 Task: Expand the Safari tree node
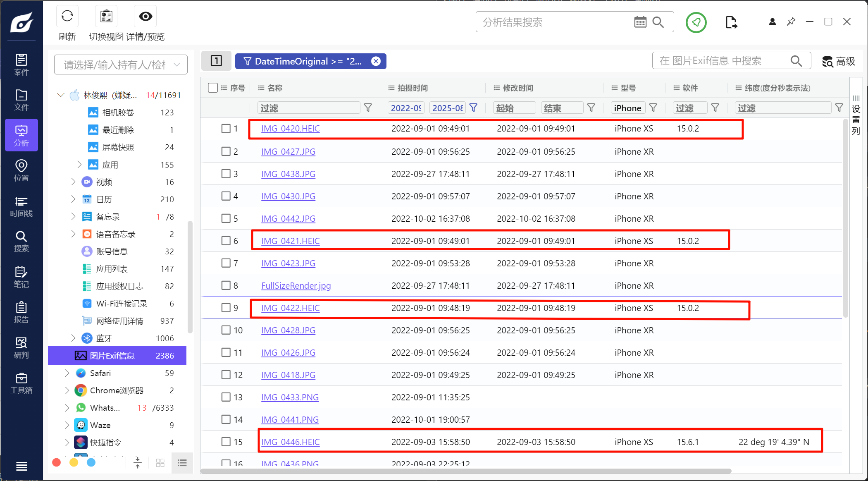(x=67, y=373)
